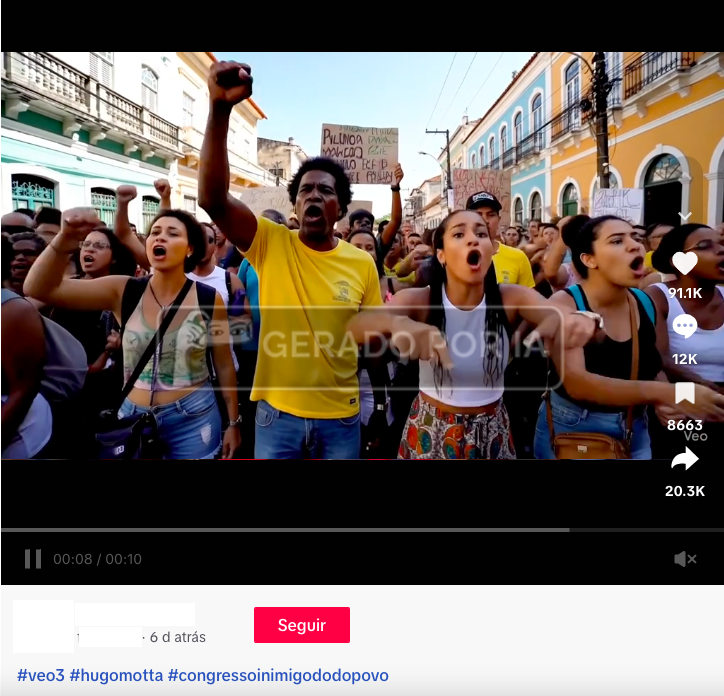This screenshot has height=696, width=724.
Task: Pause the video playback
Action: click(x=33, y=559)
